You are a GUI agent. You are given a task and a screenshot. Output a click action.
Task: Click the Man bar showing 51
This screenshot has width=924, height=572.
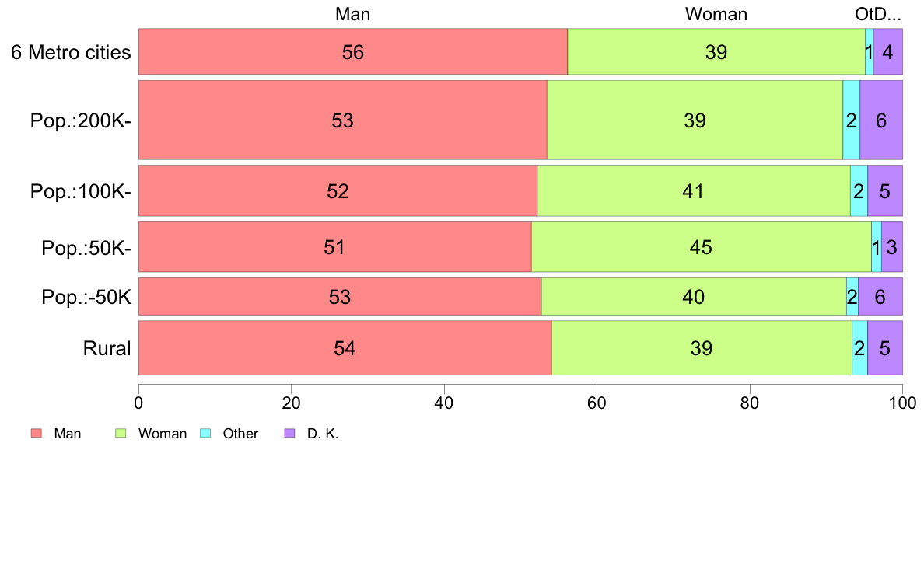(335, 247)
